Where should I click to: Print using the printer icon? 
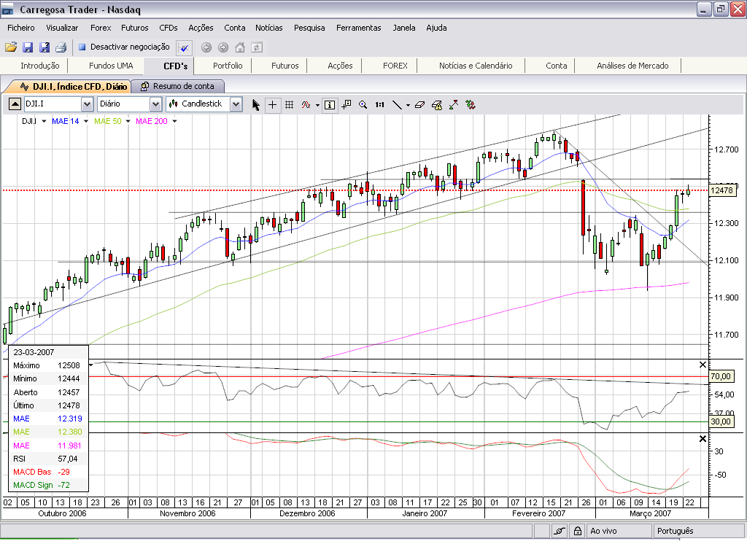[x=61, y=47]
